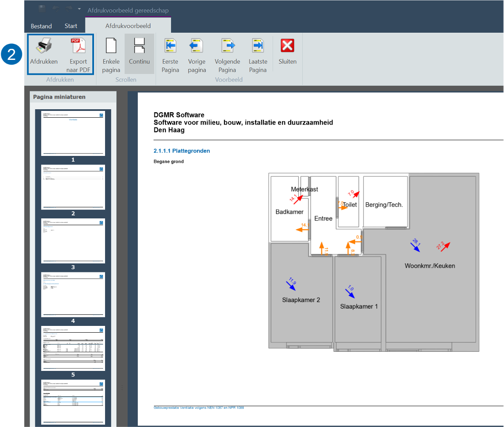Select page 5 thumbnail with table
The height and width of the screenshot is (427, 504).
click(x=73, y=348)
